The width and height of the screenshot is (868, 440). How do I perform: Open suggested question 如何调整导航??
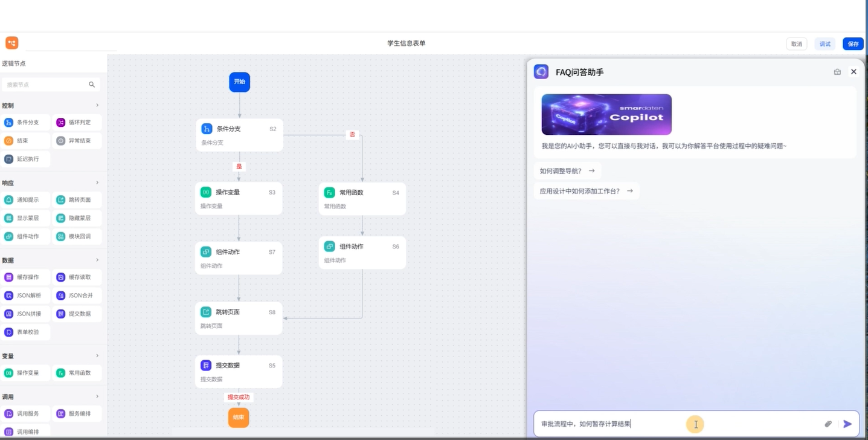[x=567, y=171]
